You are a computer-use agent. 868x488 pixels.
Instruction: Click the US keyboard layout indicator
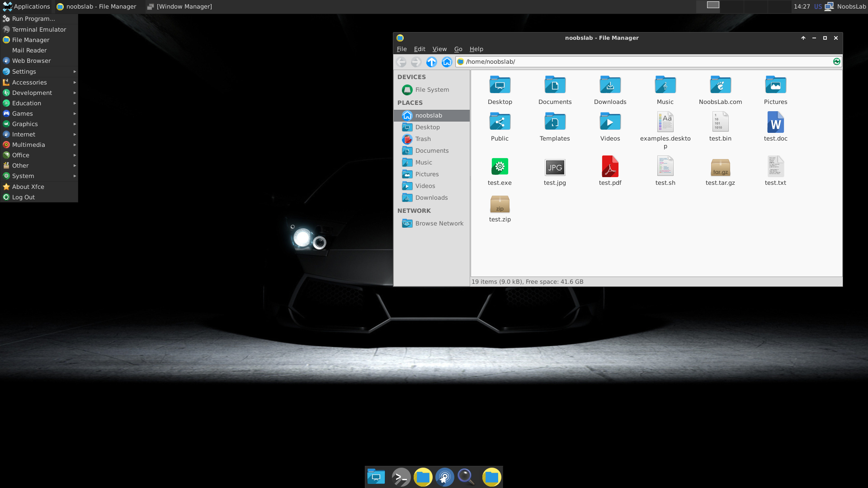(818, 6)
